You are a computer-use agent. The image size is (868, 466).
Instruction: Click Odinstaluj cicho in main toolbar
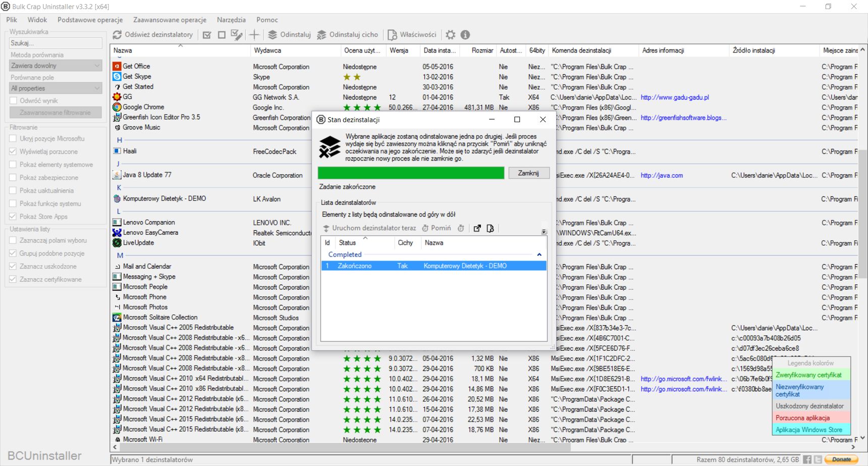pyautogui.click(x=347, y=35)
